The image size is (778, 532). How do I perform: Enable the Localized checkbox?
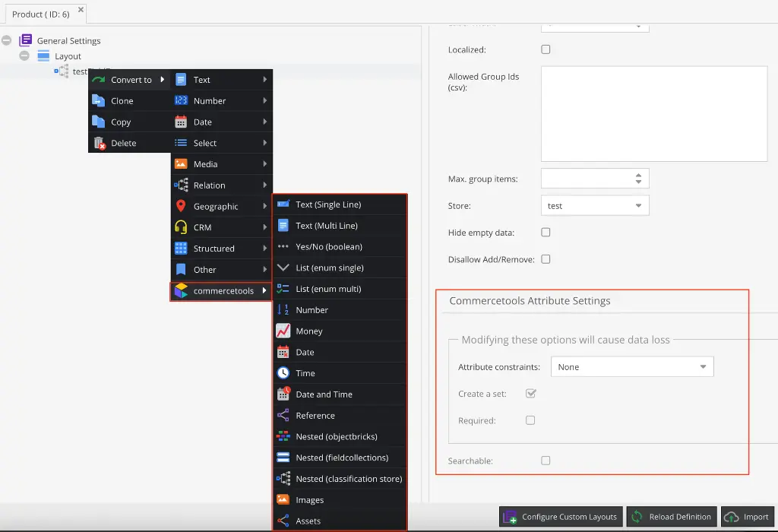(546, 49)
